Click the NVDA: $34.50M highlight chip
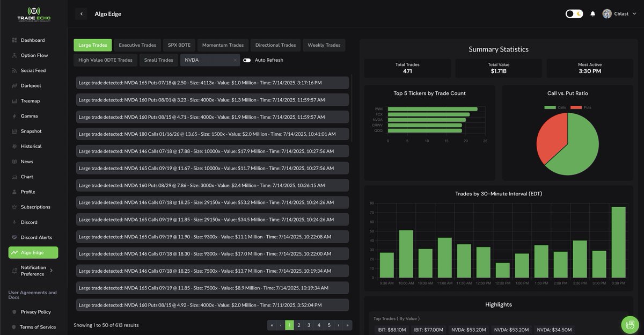644x335 pixels. pos(554,330)
